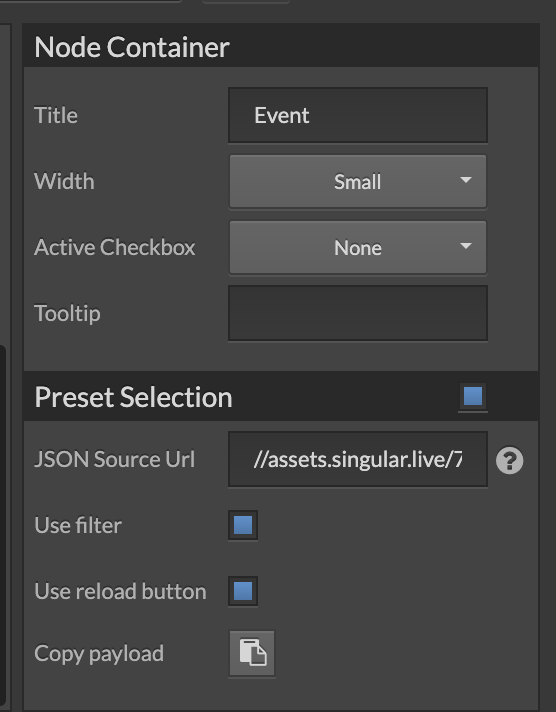Click the JSON Source Url label
The width and height of the screenshot is (556, 712).
click(x=115, y=459)
